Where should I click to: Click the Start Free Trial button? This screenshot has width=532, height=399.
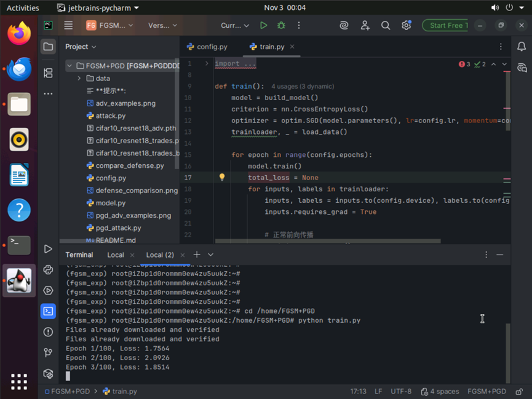(445, 25)
